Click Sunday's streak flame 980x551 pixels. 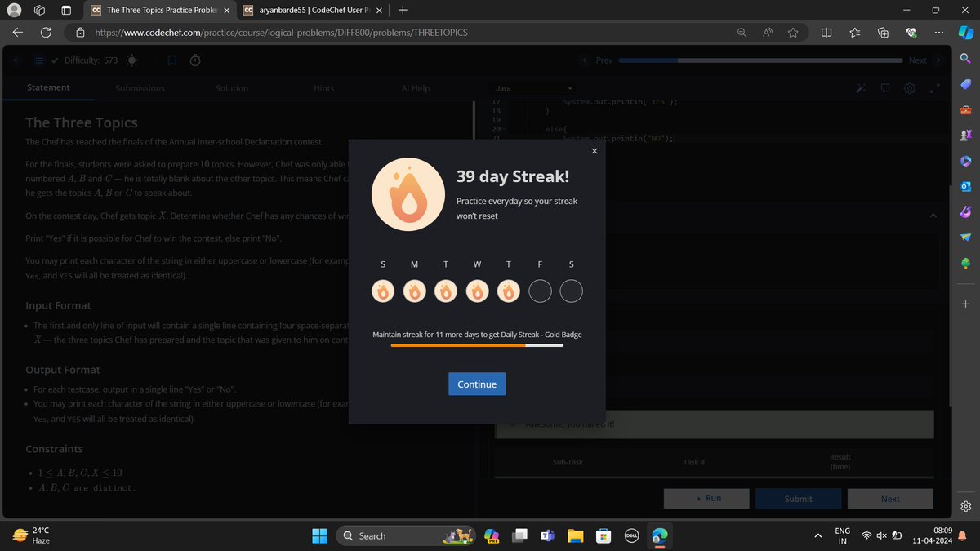(x=383, y=291)
